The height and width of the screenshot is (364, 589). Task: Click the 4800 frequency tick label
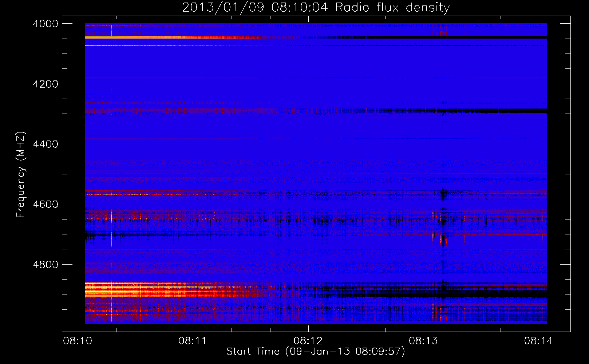[46, 265]
